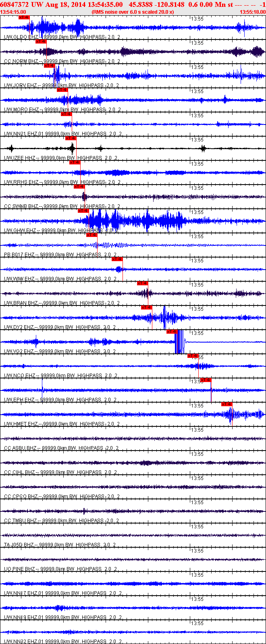266x644 pixels.
Task: Click the PB.B017 EHZ station label
Action: point(60,255)
